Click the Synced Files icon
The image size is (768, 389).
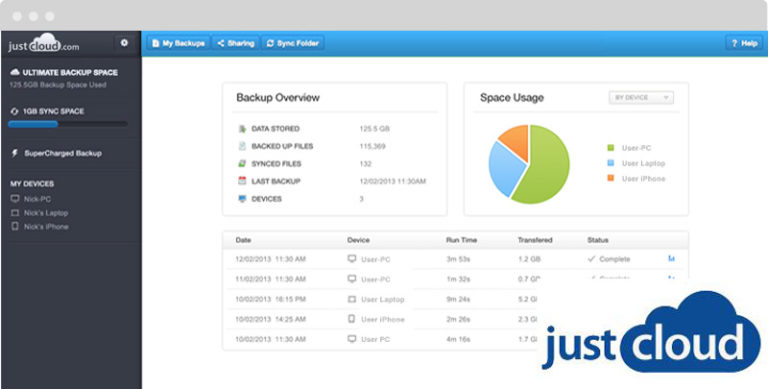[242, 164]
